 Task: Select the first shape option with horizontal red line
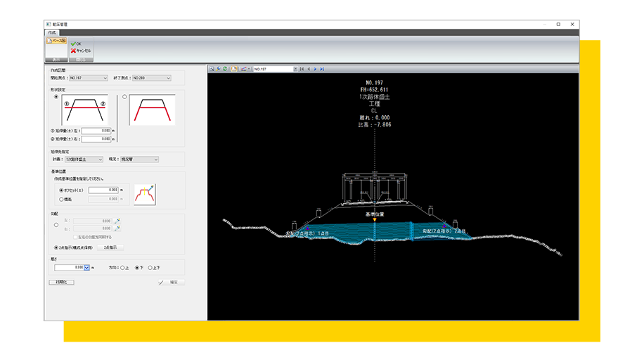click(56, 97)
